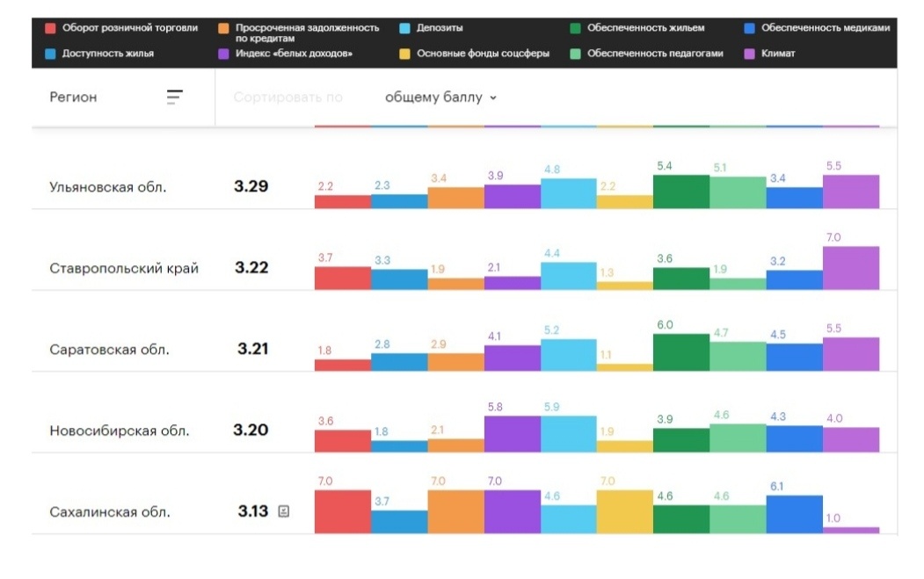Toggle the 'Обеспеченность медиками' legend label
The height and width of the screenshot is (579, 924).
pyautogui.click(x=826, y=28)
